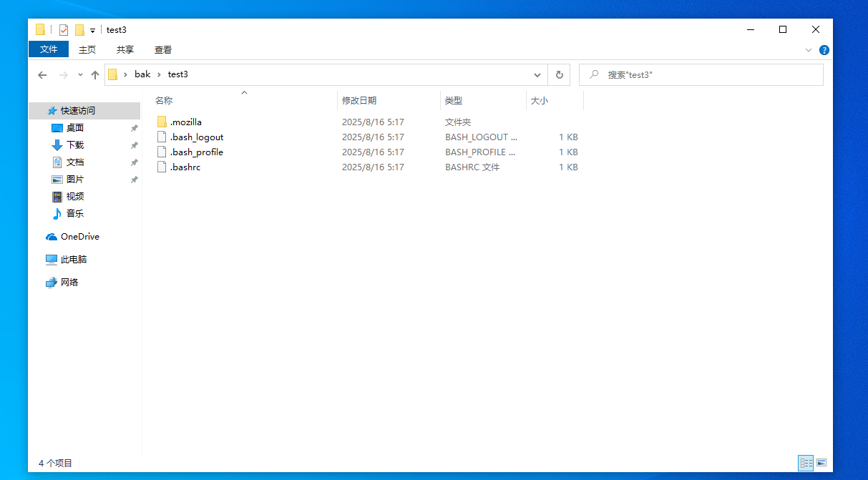Image resolution: width=868 pixels, height=480 pixels.
Task: Click the pin icon beside 桌面
Action: [134, 128]
